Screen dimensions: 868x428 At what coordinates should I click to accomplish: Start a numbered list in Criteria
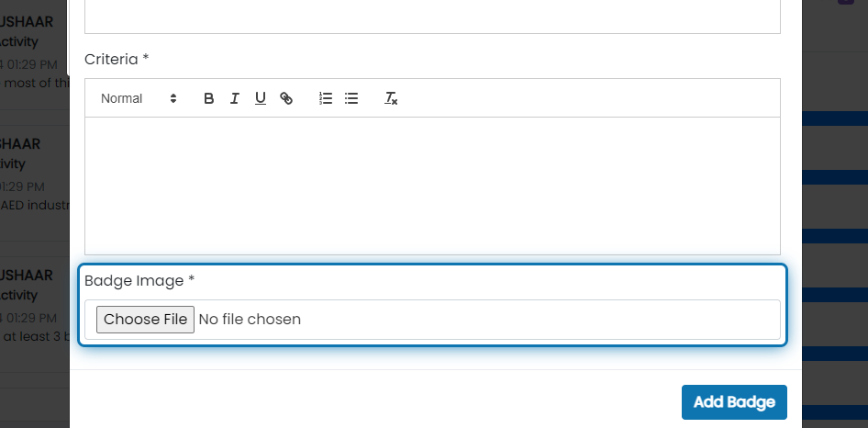pyautogui.click(x=326, y=98)
